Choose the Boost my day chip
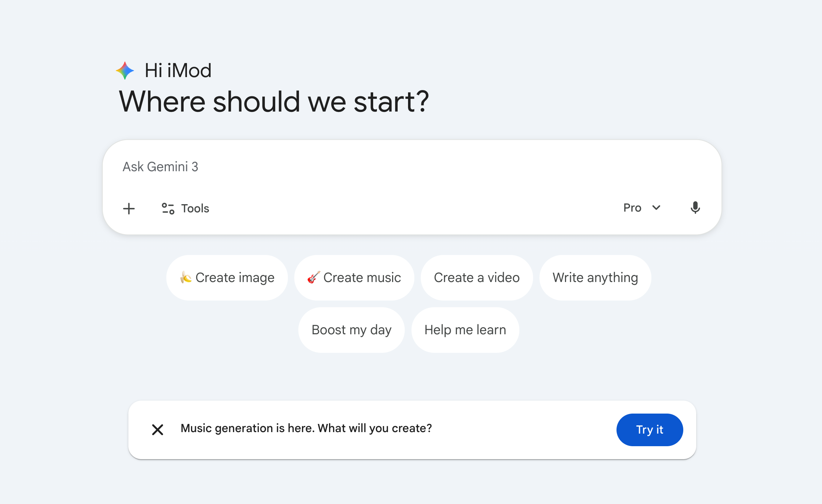This screenshot has height=504, width=822. tap(351, 330)
